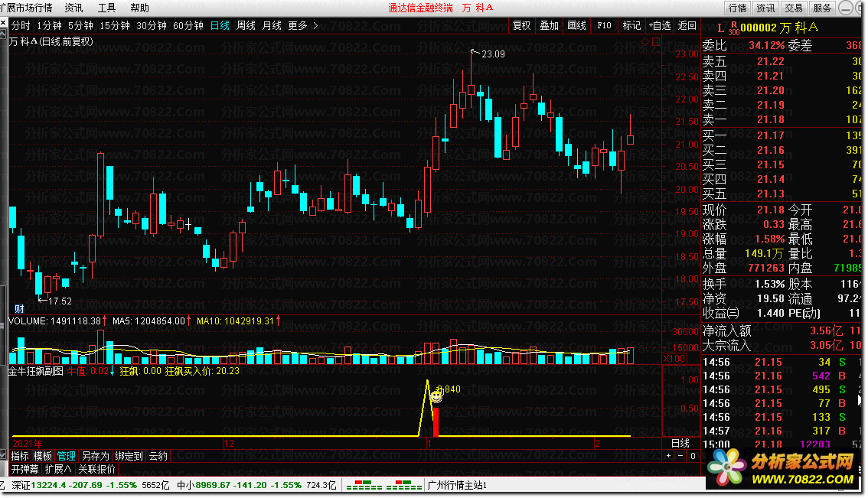This screenshot has height=498, width=868.
Task: Select the 5分钟 period tab
Action: [80, 25]
